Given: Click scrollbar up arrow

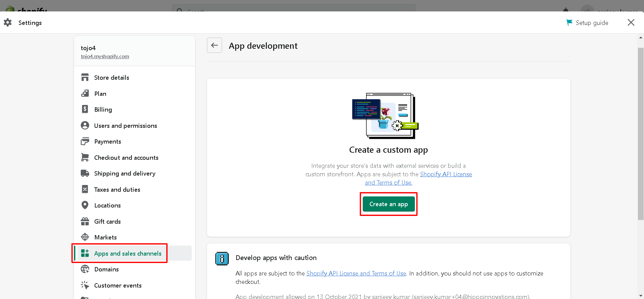Looking at the screenshot, I should coord(641,38).
